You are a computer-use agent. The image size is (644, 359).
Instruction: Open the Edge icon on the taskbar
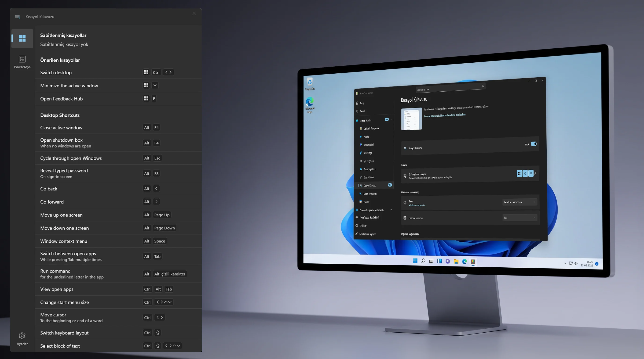465,261
